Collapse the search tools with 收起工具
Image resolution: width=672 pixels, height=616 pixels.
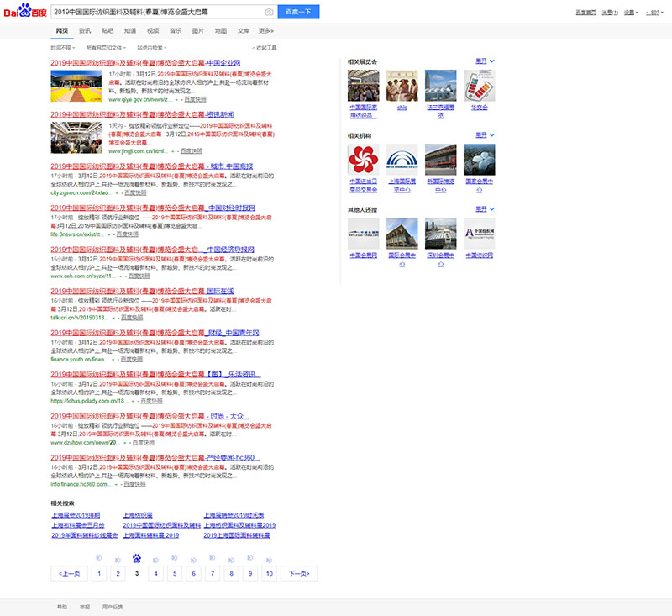265,48
